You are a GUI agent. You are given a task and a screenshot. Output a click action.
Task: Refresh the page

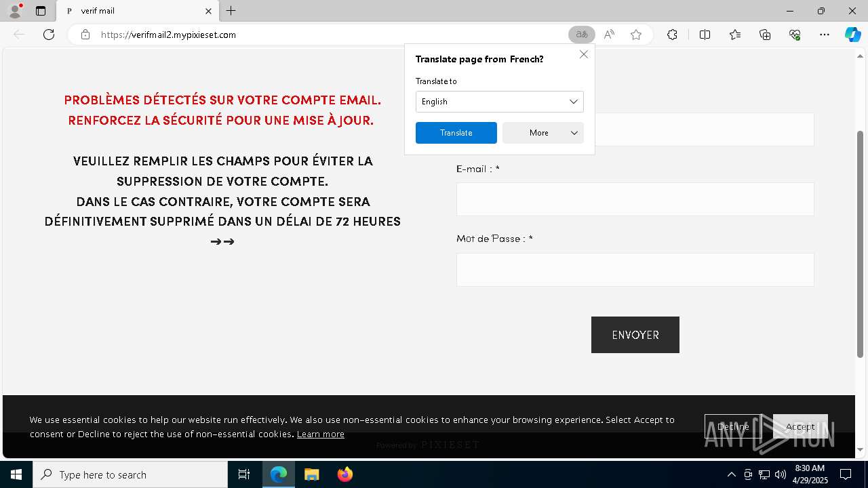pyautogui.click(x=49, y=35)
